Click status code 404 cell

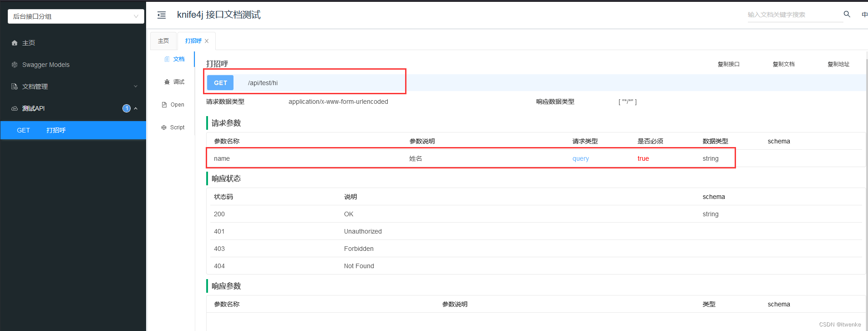(x=219, y=266)
